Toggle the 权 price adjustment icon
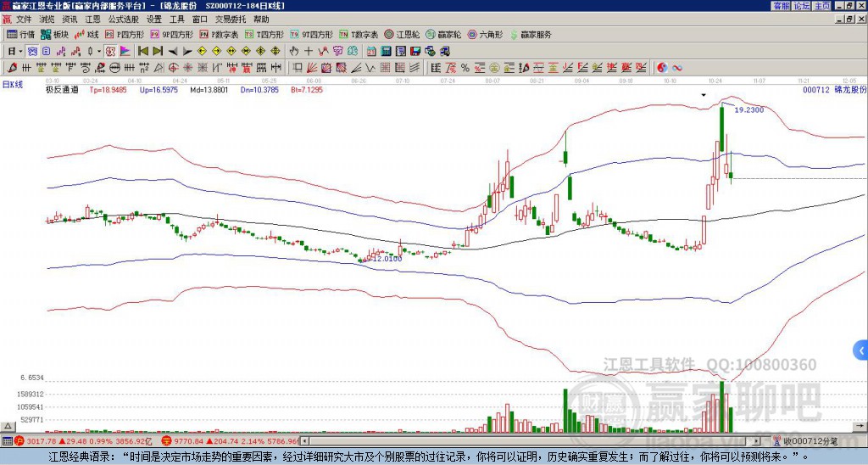This screenshot has width=868, height=465. pyautogui.click(x=110, y=52)
